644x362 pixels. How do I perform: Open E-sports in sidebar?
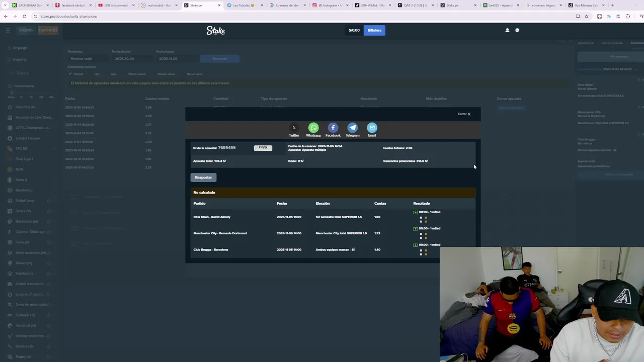(20, 59)
